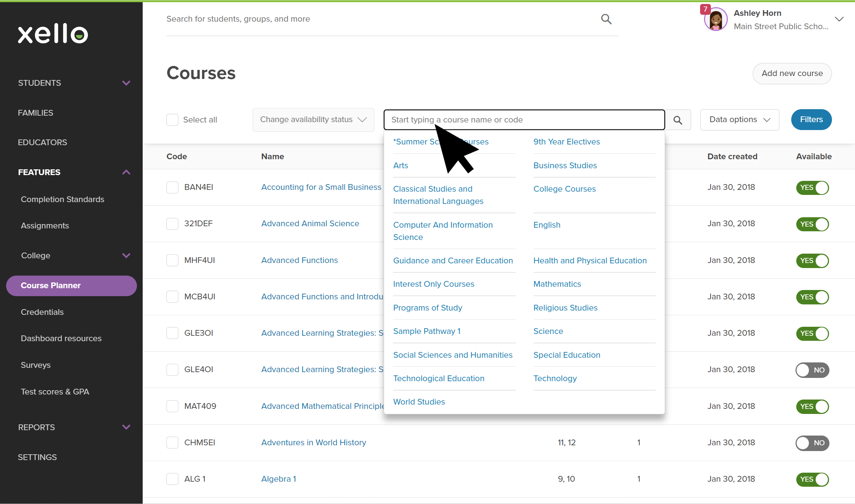Image resolution: width=855 pixels, height=504 pixels.
Task: Select SETTINGS from the sidebar
Action: click(x=37, y=457)
